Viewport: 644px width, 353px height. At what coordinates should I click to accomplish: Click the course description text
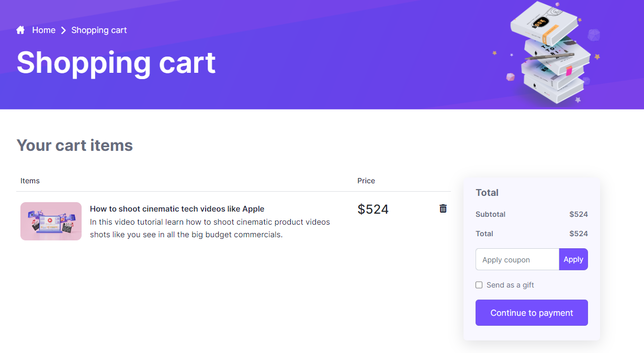click(x=210, y=228)
